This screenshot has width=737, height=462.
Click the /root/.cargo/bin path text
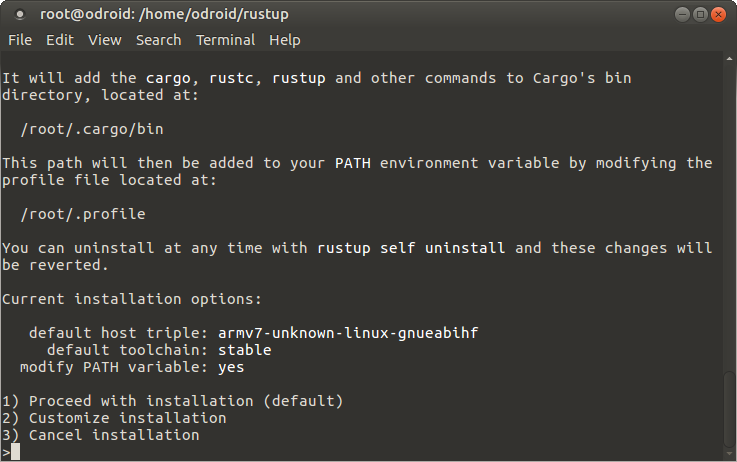tap(92, 129)
